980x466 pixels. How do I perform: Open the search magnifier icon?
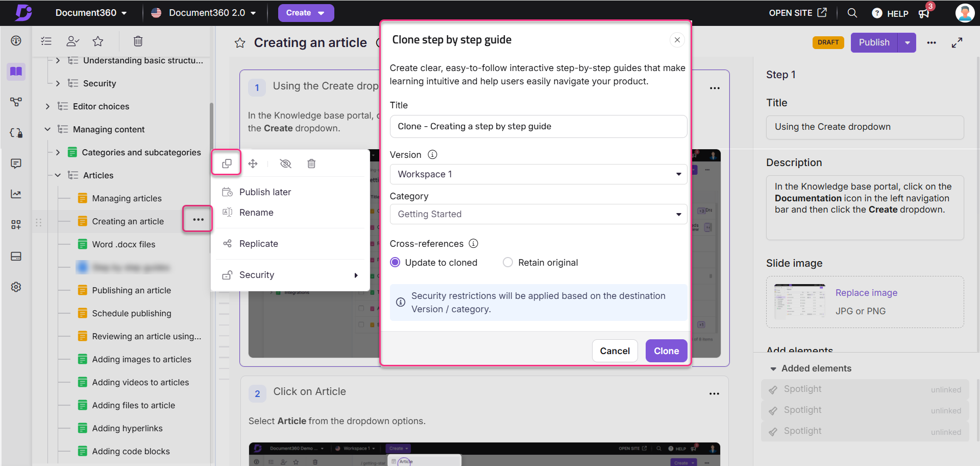click(852, 13)
